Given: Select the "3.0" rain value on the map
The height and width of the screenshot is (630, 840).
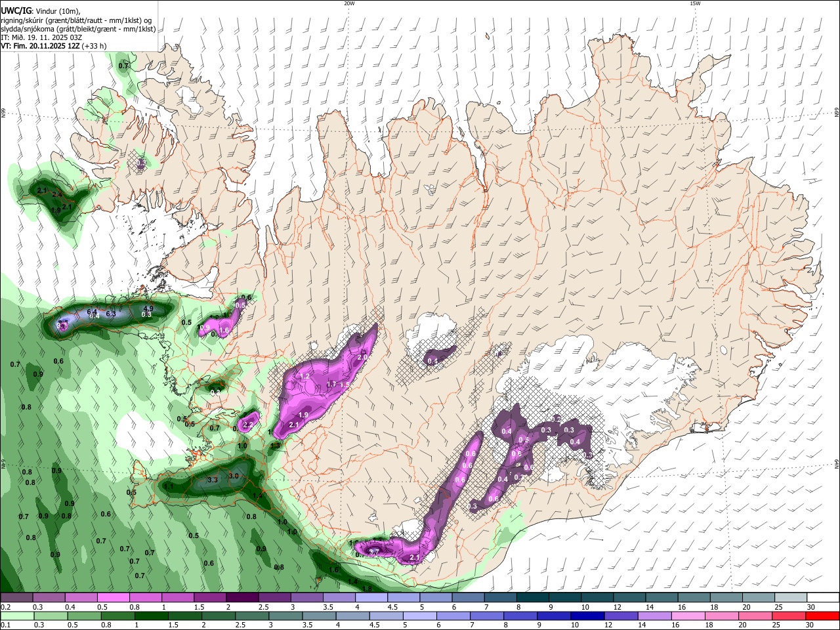Looking at the screenshot, I should point(234,476).
